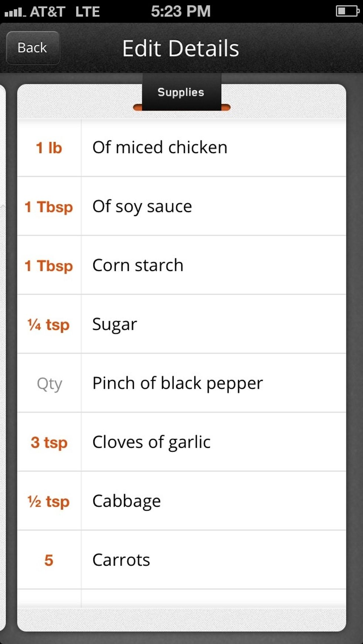Tap the "Carrots" supply name

coord(121,560)
